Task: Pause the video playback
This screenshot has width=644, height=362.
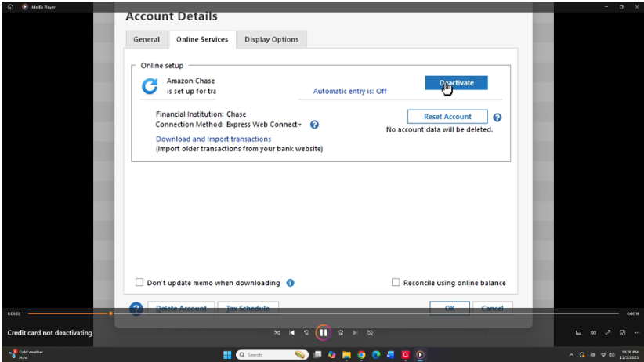Action: click(x=324, y=333)
